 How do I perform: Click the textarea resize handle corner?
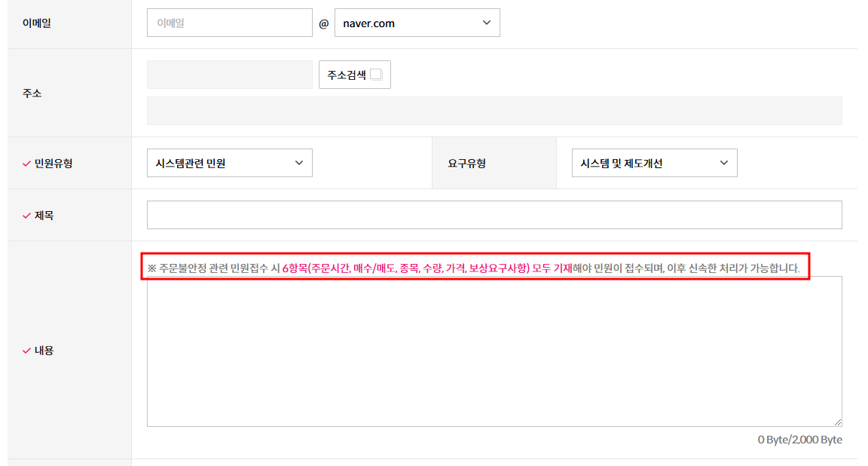(838, 422)
